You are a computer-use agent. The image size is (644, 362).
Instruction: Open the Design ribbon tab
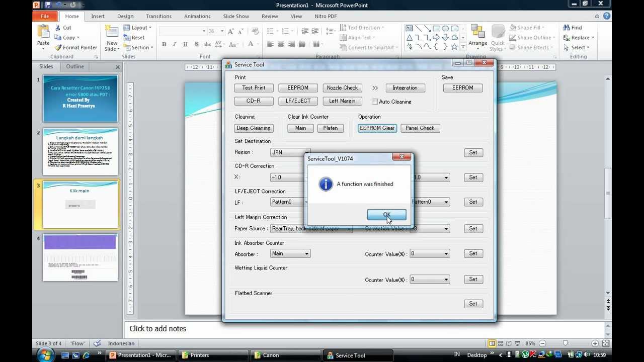[125, 16]
